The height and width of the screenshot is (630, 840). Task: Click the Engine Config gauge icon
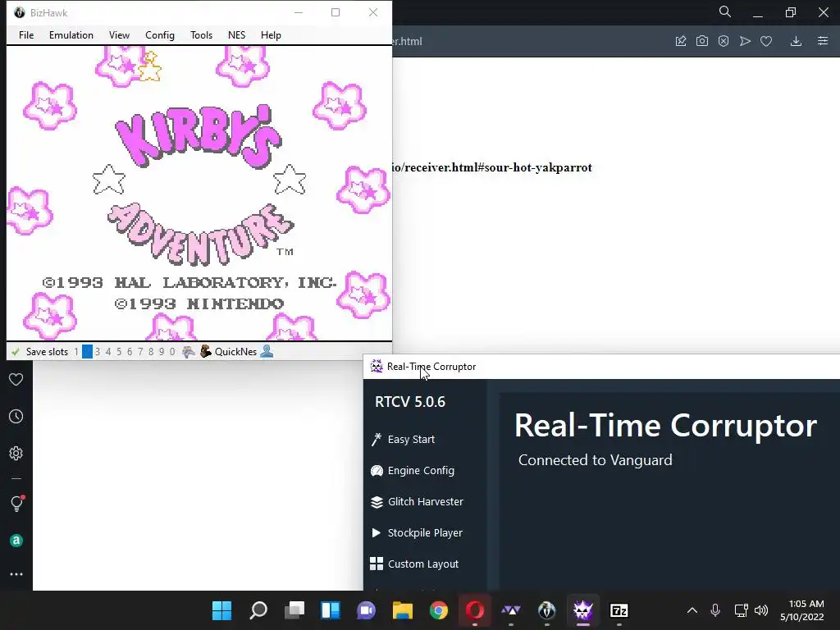377,470
